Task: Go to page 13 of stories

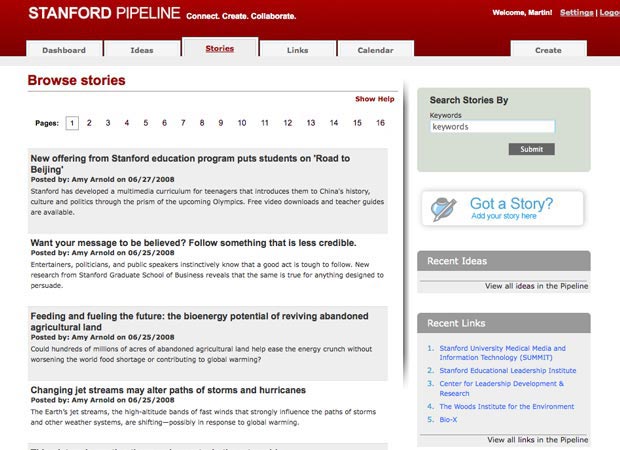Action: pyautogui.click(x=311, y=123)
